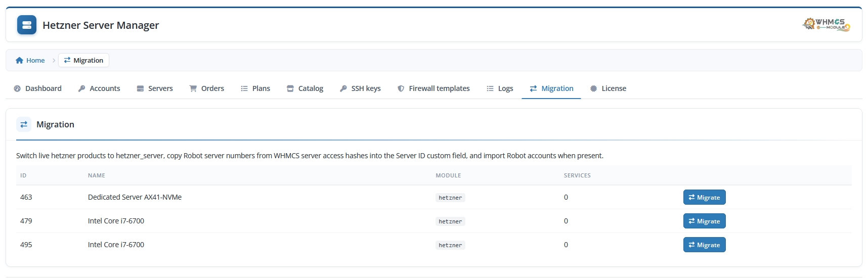Switch to the Servers tab

click(155, 88)
